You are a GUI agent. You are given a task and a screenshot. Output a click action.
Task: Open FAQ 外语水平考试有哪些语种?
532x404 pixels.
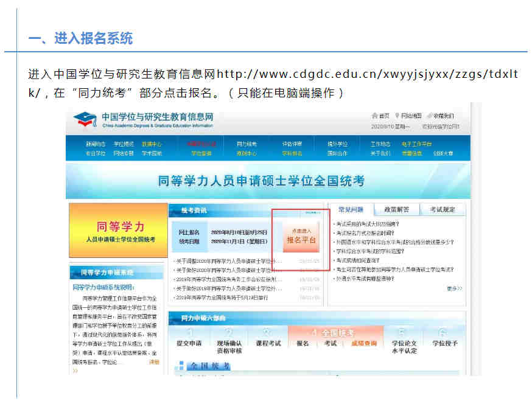pos(365,279)
